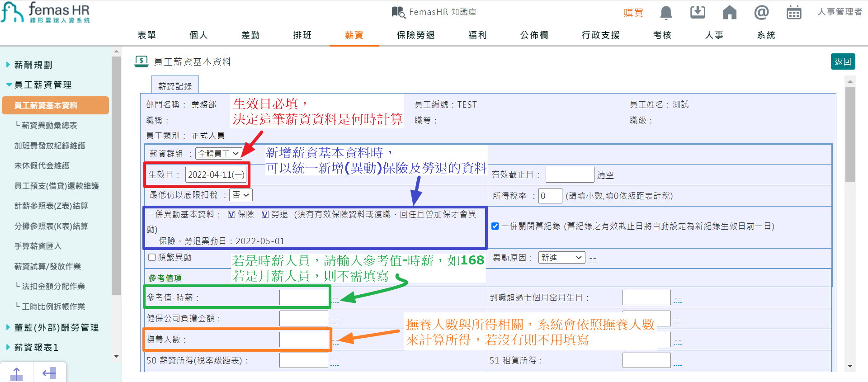This screenshot has height=382, width=868.
Task: Click the 所得稅率 input field
Action: tap(550, 196)
